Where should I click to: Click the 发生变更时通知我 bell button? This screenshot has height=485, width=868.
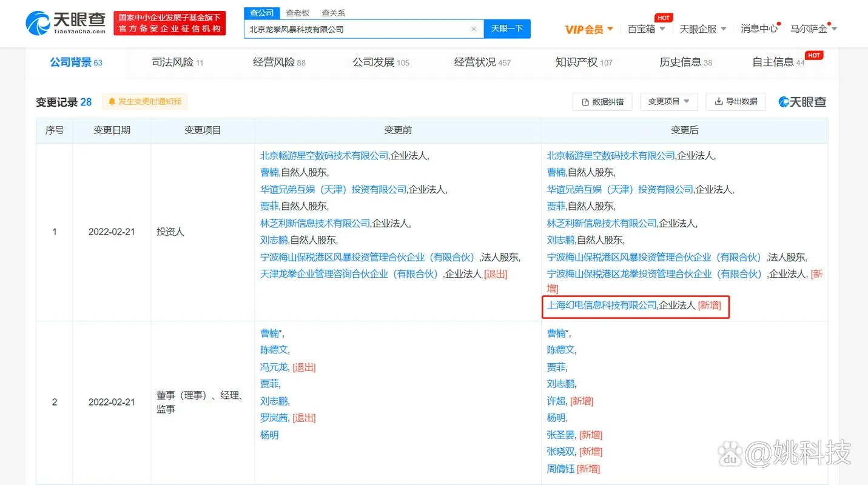pyautogui.click(x=144, y=101)
